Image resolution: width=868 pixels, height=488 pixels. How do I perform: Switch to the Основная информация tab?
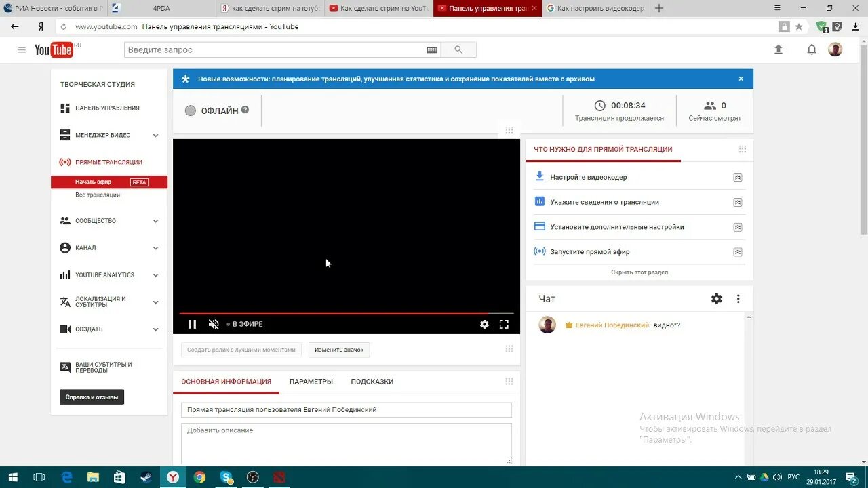[226, 382]
